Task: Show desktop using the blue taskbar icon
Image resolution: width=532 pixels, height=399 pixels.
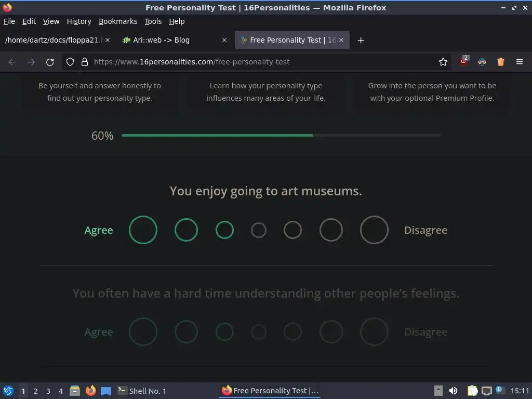Action: tap(106, 391)
